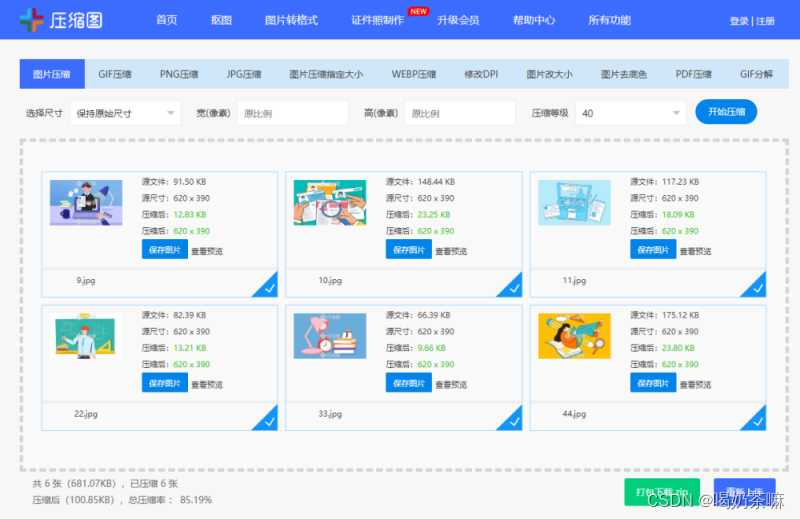This screenshot has width=800, height=519.
Task: Open 帮助中心 menu item
Action: [x=534, y=20]
